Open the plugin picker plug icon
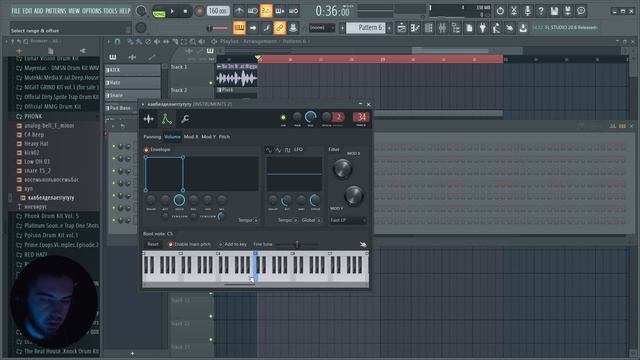This screenshot has width=640, height=360. (482, 28)
